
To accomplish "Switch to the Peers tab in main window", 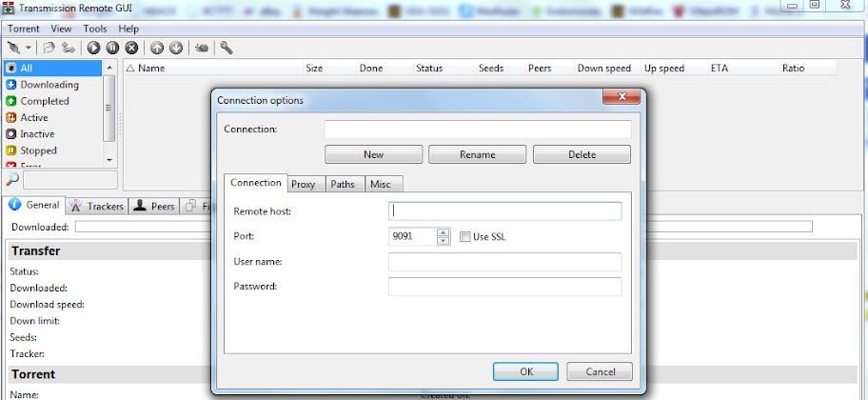I will click(x=154, y=206).
